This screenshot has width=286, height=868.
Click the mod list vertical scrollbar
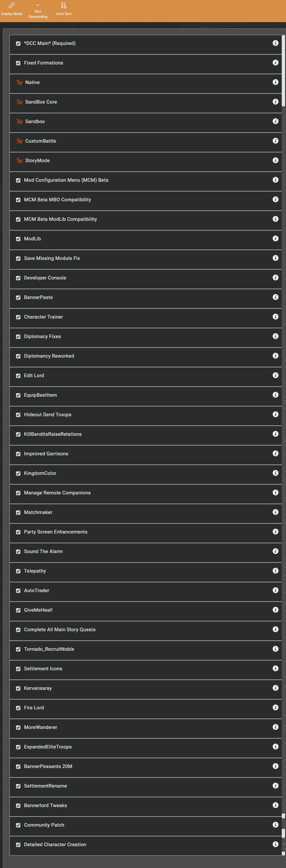click(283, 71)
